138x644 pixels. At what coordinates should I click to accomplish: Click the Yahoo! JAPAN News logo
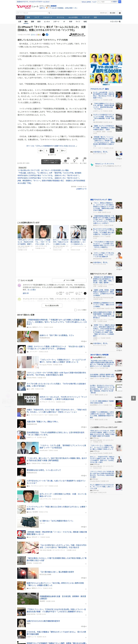[x=27, y=7]
